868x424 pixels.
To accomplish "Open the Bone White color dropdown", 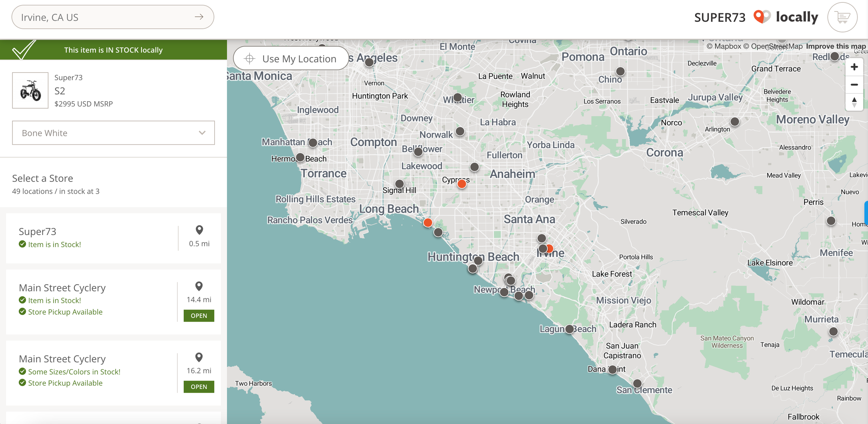I will click(114, 133).
